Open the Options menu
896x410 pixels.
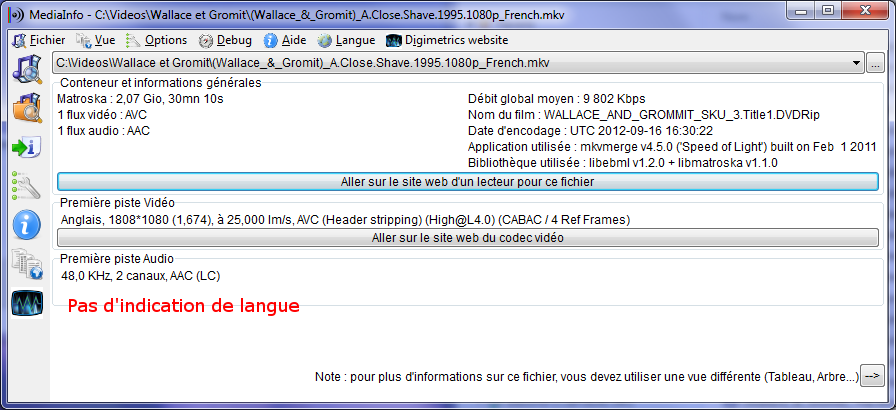point(157,40)
